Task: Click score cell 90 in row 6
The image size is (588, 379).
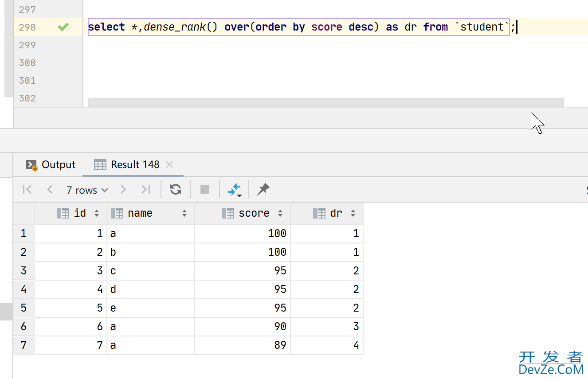Action: [243, 327]
